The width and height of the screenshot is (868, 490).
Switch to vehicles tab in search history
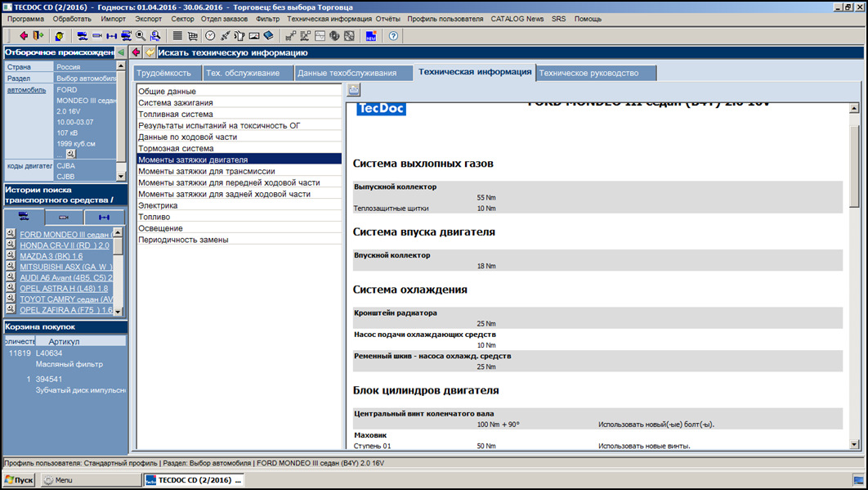[x=24, y=217]
